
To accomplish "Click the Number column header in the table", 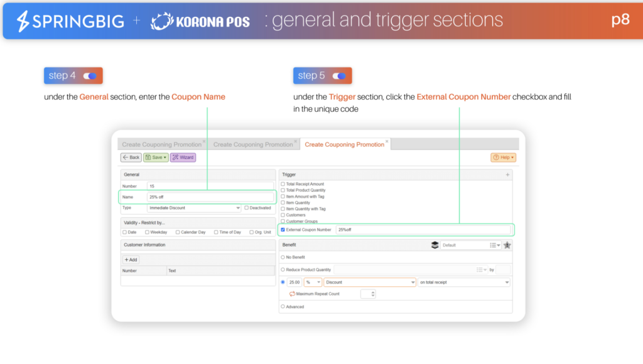I will tap(144, 270).
